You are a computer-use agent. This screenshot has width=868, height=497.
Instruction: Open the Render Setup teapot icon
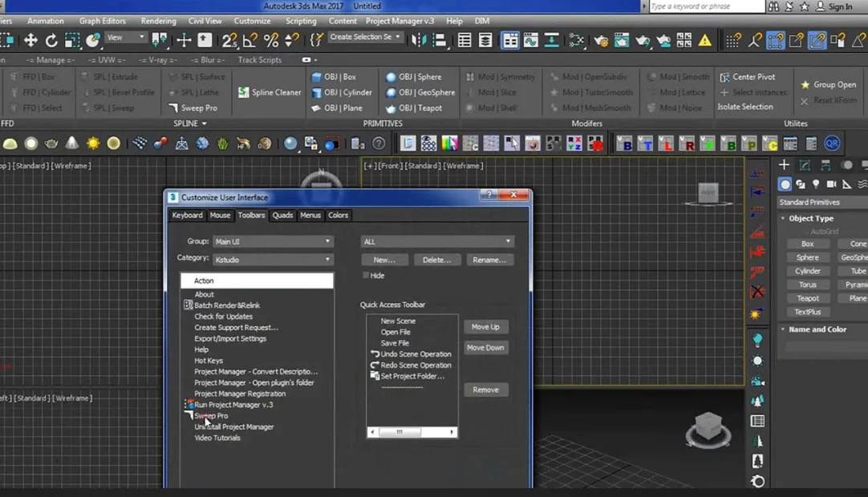click(600, 40)
